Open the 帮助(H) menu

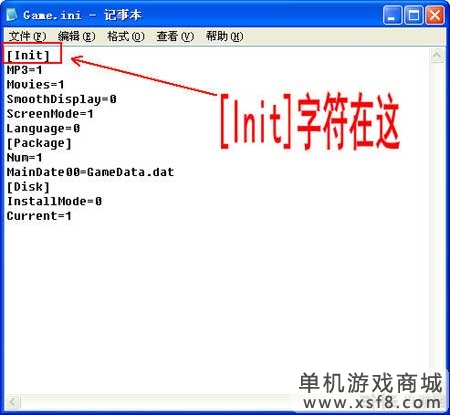coord(224,36)
